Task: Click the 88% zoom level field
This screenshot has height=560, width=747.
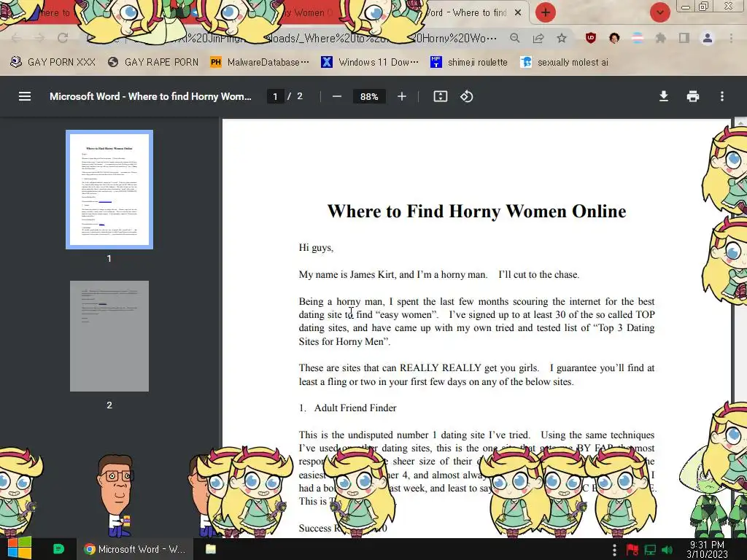Action: 369,97
